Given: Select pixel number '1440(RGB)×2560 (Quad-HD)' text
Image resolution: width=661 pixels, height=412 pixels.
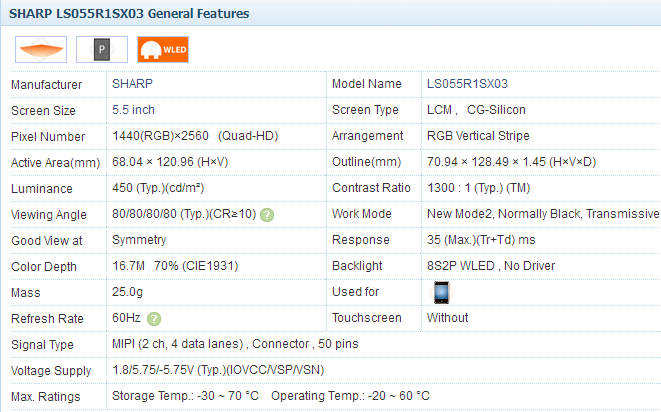Looking at the screenshot, I should (x=195, y=136).
